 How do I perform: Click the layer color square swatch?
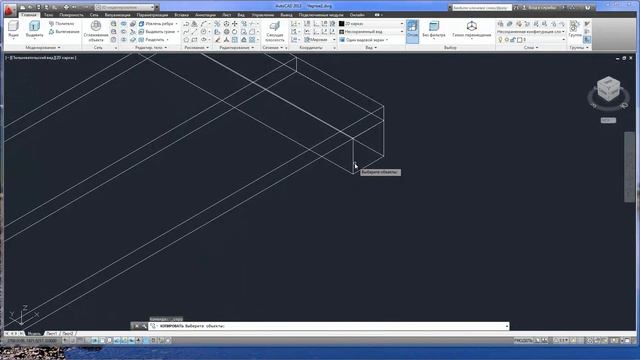coord(520,40)
